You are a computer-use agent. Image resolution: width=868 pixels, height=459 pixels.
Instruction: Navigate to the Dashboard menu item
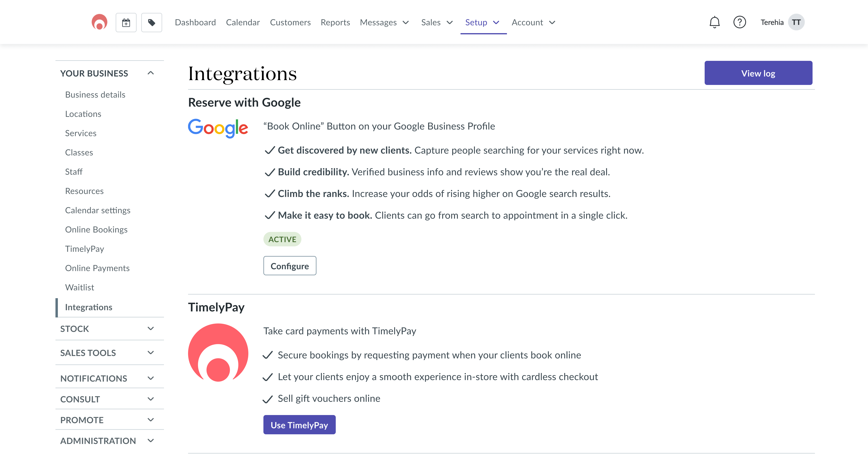point(196,22)
